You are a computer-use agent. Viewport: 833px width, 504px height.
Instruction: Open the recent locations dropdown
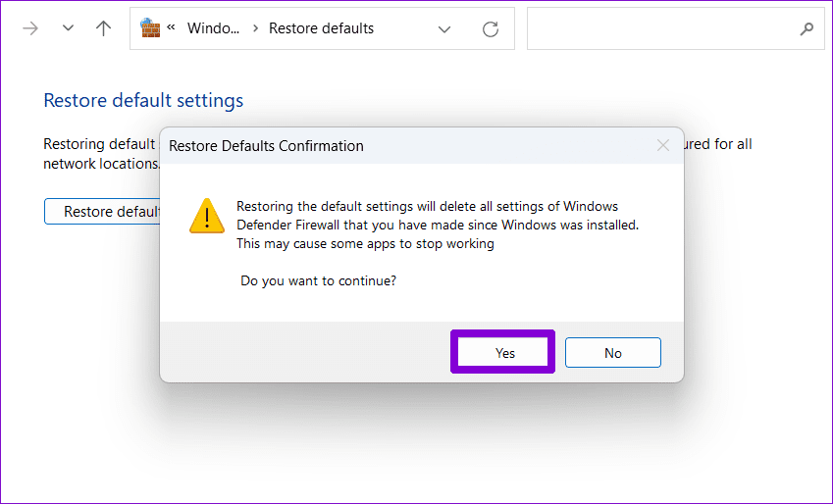click(68, 28)
